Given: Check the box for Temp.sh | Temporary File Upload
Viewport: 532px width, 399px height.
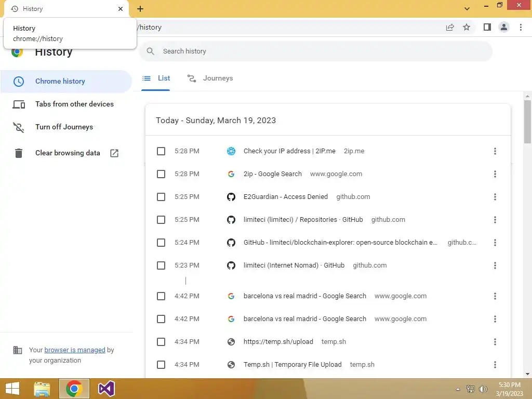Looking at the screenshot, I should (x=161, y=365).
